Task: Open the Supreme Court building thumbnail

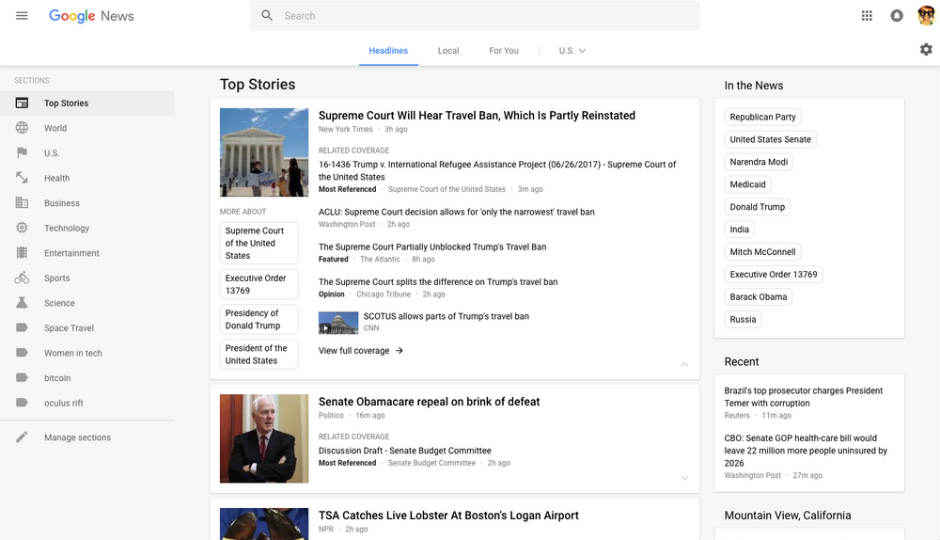Action: click(264, 152)
